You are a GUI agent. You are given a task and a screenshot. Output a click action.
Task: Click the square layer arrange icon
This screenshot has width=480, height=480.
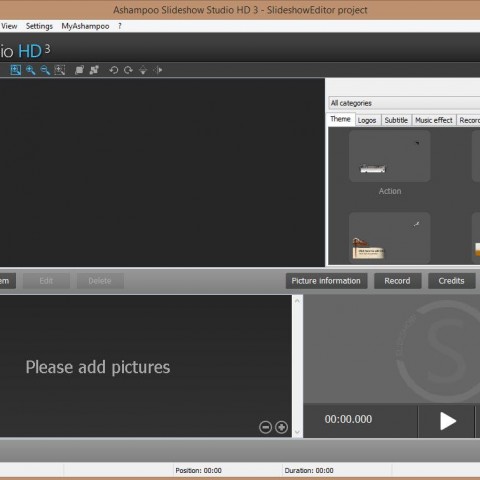pos(79,70)
